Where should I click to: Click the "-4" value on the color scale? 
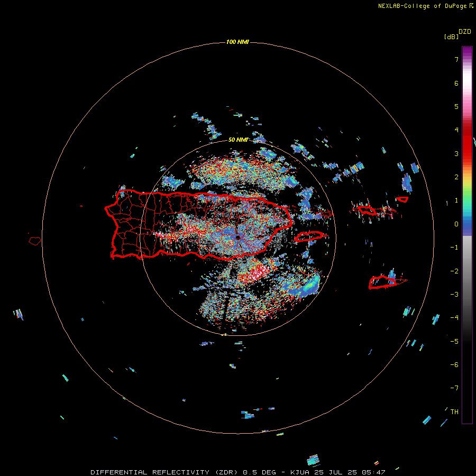click(x=454, y=318)
